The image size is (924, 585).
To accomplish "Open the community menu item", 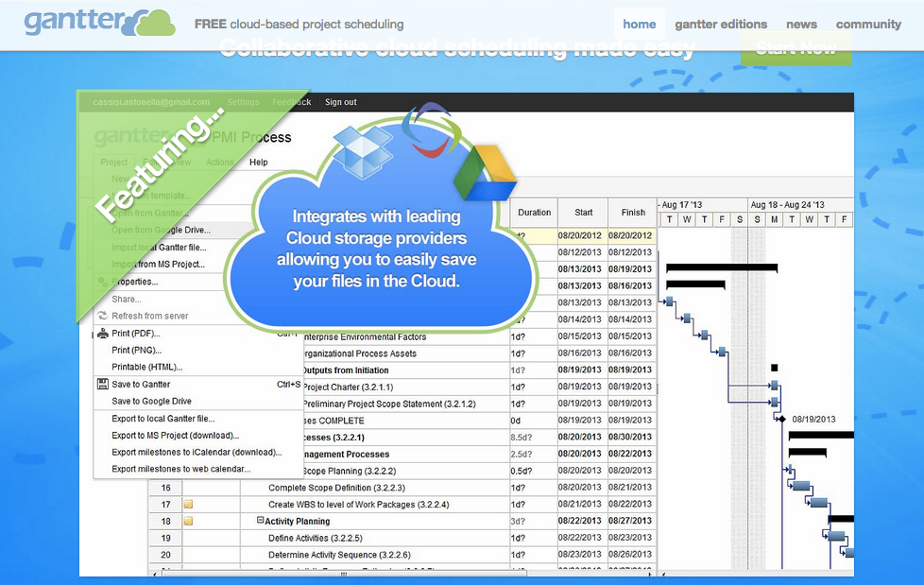I will coord(868,25).
